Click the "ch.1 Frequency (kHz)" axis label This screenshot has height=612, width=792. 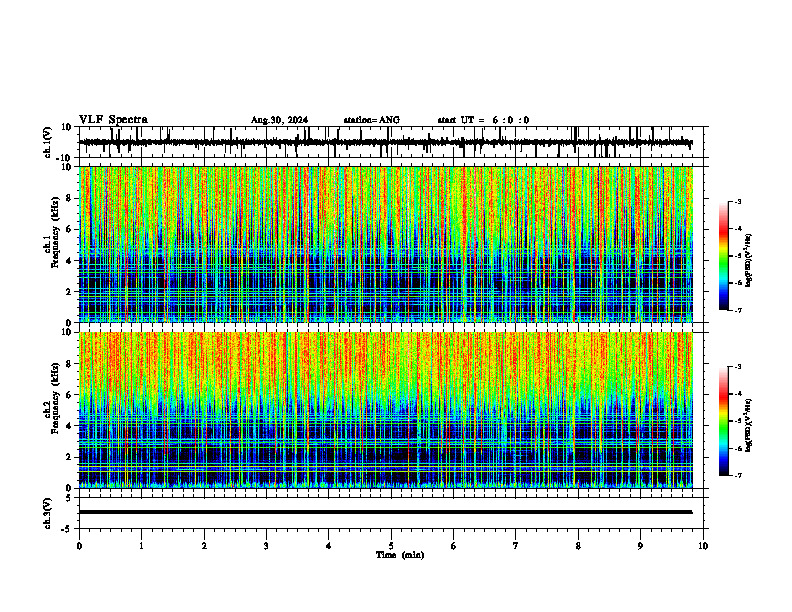(x=52, y=232)
